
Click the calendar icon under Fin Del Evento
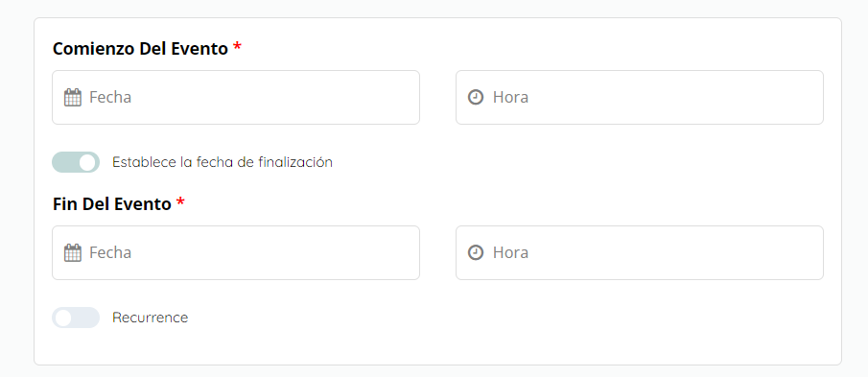(73, 253)
